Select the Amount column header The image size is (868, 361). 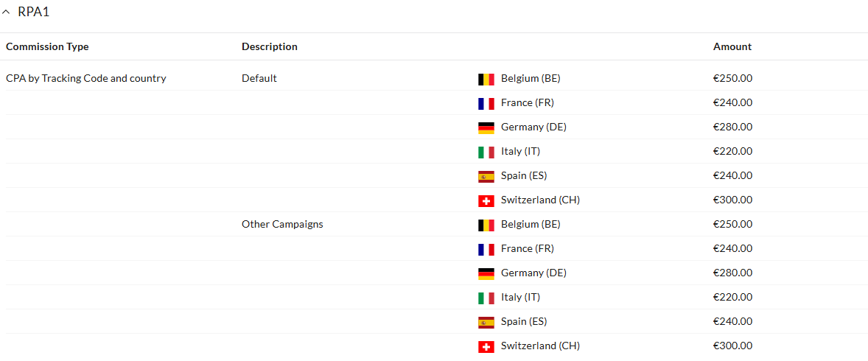click(x=732, y=46)
